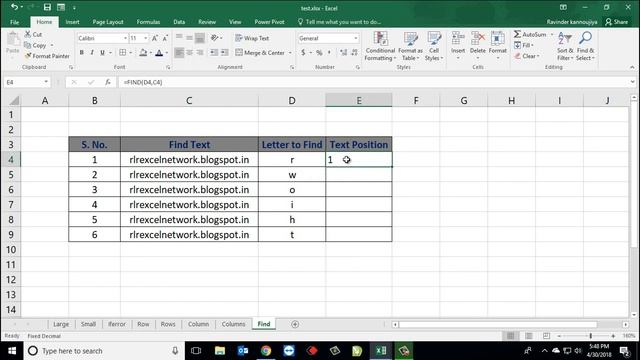Viewport: 640px width, 360px height.
Task: Apply Accounting dollar number format
Action: pyautogui.click(x=303, y=53)
